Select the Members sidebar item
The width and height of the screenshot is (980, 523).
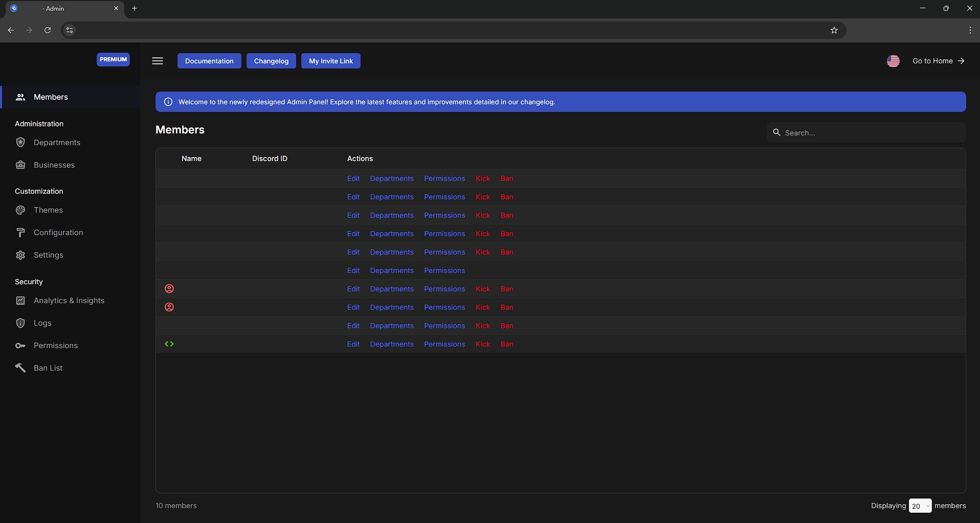coord(51,97)
